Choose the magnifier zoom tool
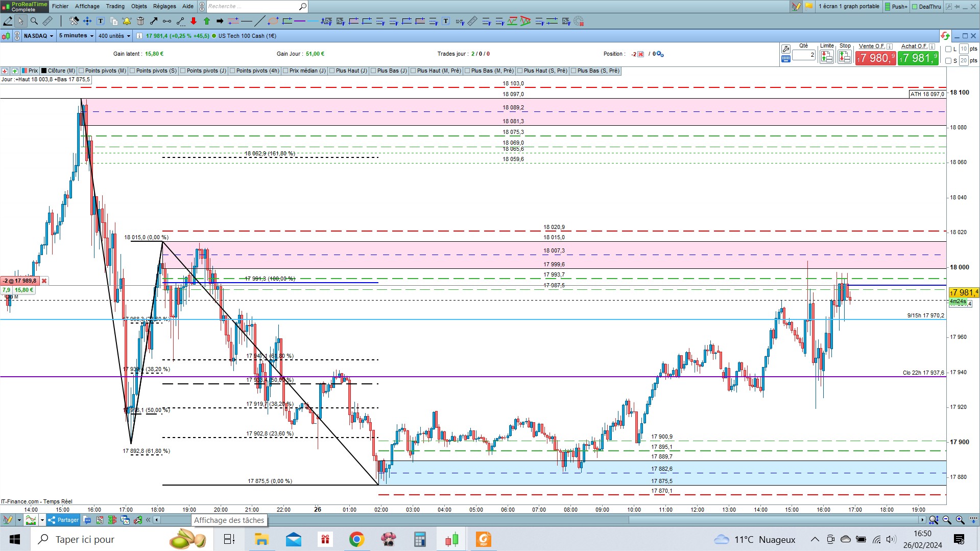Screen dimensions: 980x551 pos(34,21)
